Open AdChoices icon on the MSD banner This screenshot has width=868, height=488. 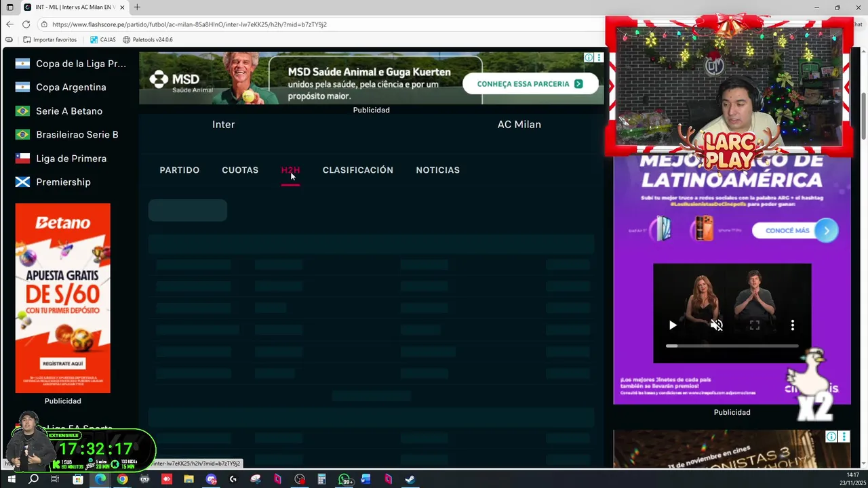click(x=589, y=58)
